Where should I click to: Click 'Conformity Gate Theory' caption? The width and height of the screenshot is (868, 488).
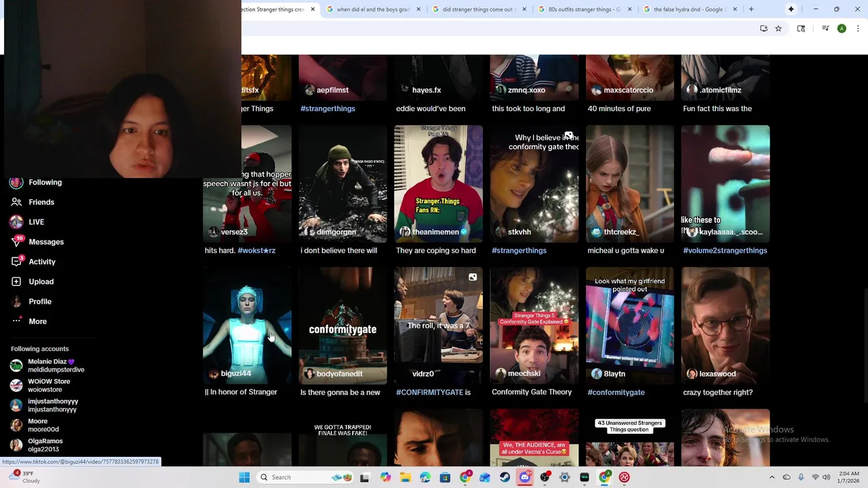532,392
